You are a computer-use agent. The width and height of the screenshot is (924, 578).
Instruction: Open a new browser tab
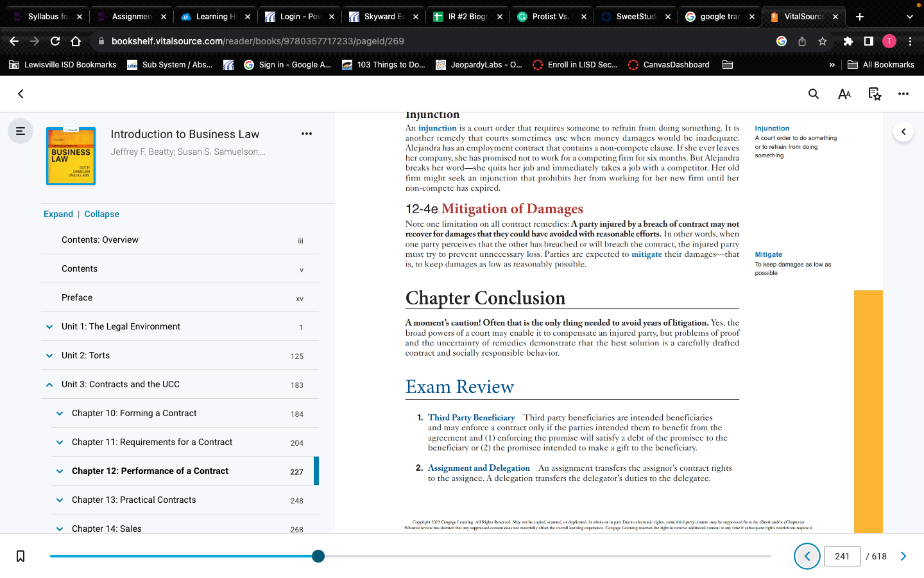(x=860, y=17)
